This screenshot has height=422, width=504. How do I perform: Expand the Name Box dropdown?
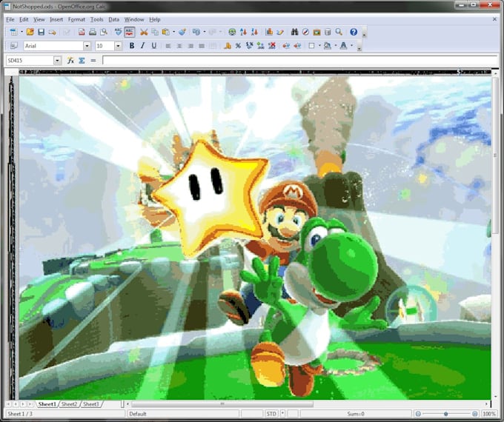[57, 61]
